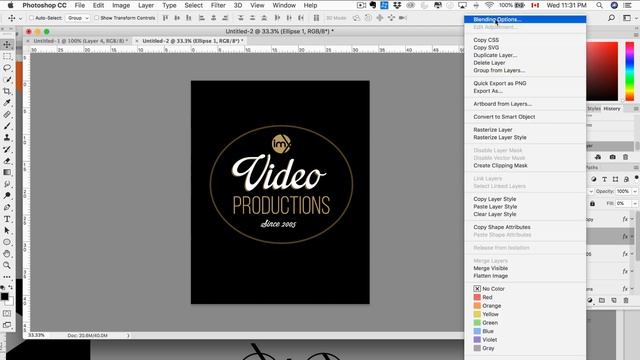Delete current state in History panel
Viewport: 640px width, 360px height.
[x=626, y=157]
